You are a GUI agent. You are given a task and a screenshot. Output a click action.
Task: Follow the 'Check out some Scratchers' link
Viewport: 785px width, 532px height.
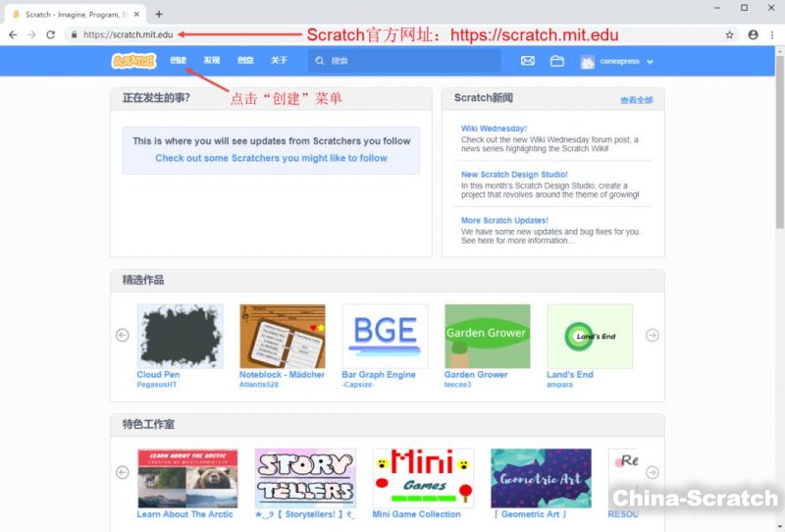[x=271, y=158]
